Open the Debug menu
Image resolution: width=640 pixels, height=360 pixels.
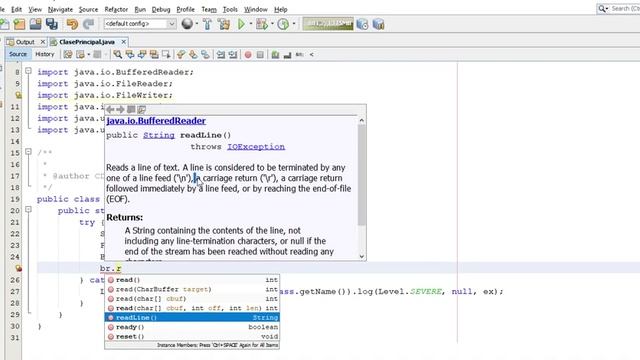click(161, 9)
